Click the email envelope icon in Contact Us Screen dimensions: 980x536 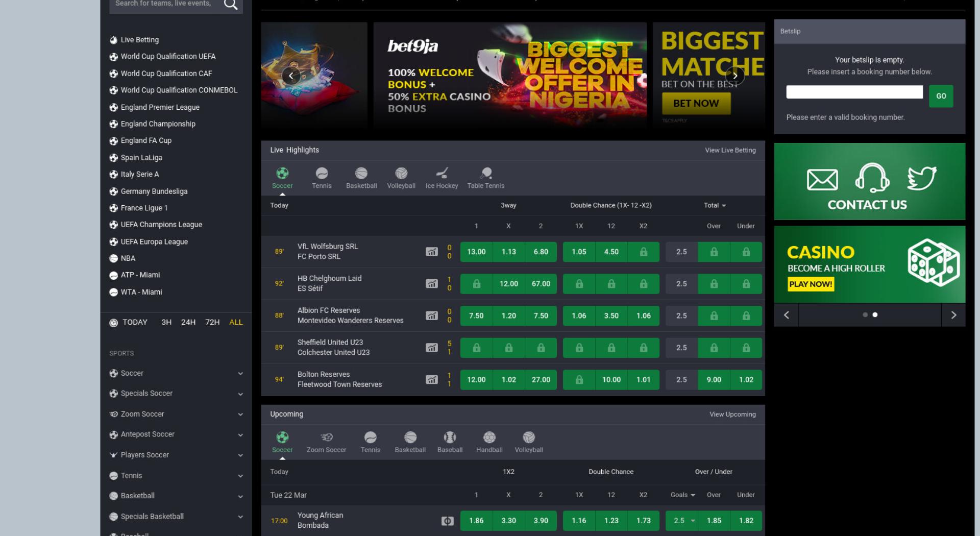coord(822,180)
